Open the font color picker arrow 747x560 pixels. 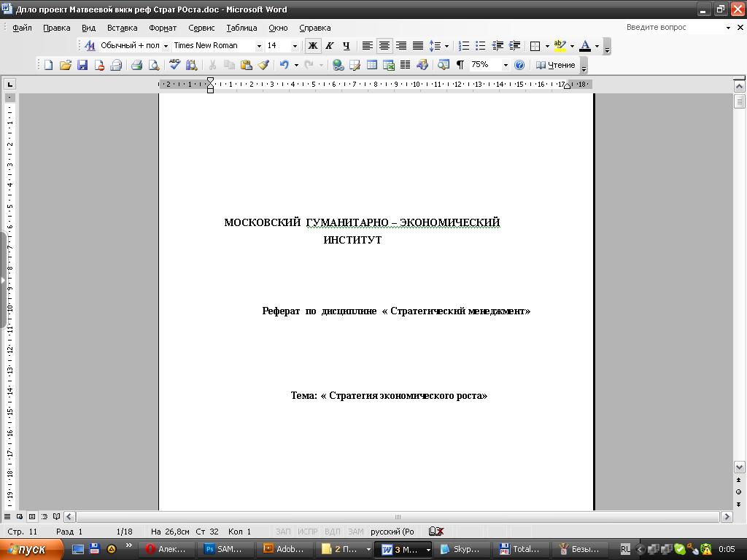point(597,46)
